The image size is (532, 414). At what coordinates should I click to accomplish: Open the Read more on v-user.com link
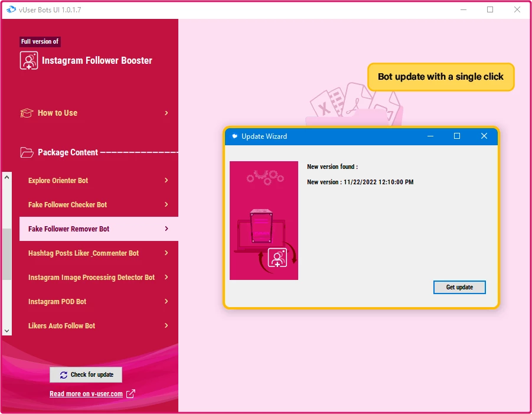click(x=86, y=394)
